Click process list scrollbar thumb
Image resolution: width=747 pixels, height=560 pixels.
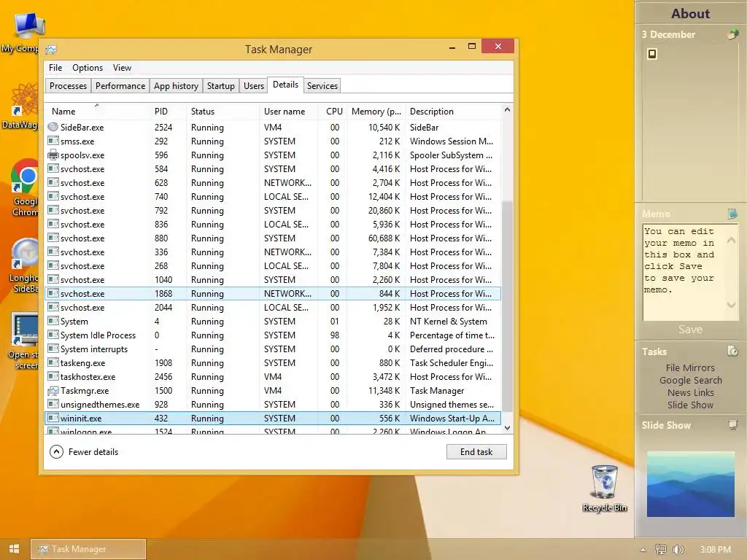[507, 305]
